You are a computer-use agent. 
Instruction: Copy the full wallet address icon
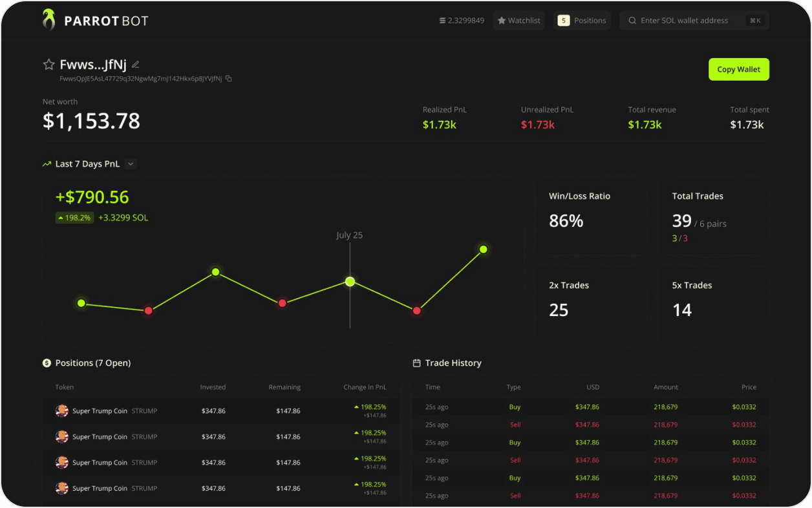(229, 79)
